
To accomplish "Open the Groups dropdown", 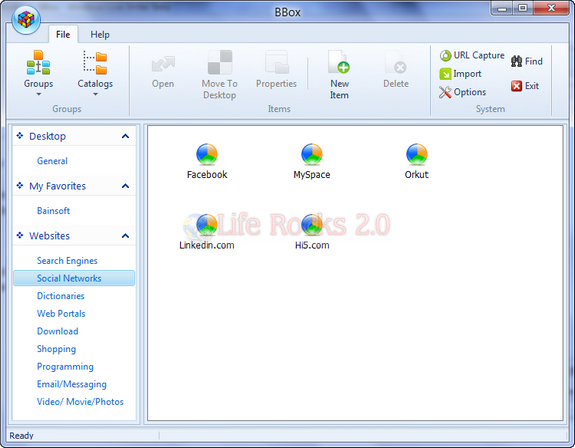I will click(x=39, y=74).
